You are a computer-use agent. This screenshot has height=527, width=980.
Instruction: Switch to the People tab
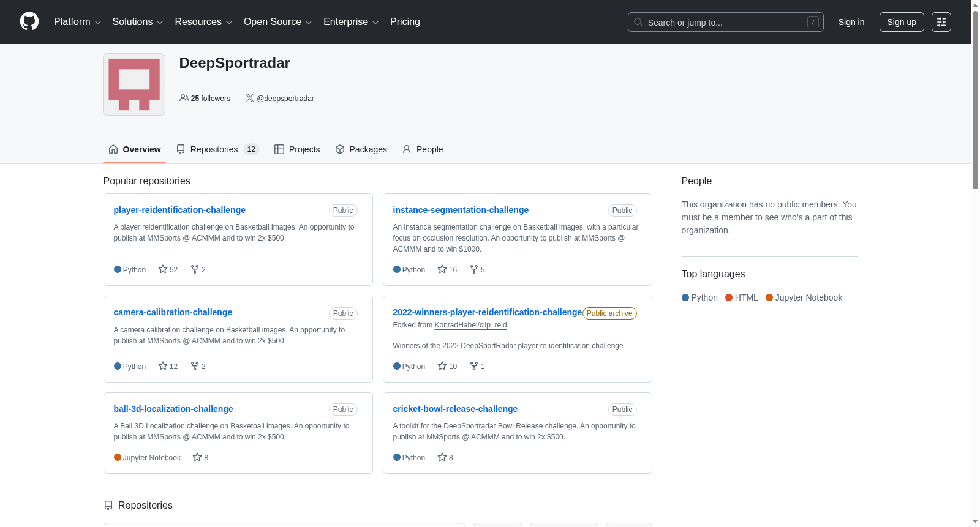[423, 149]
